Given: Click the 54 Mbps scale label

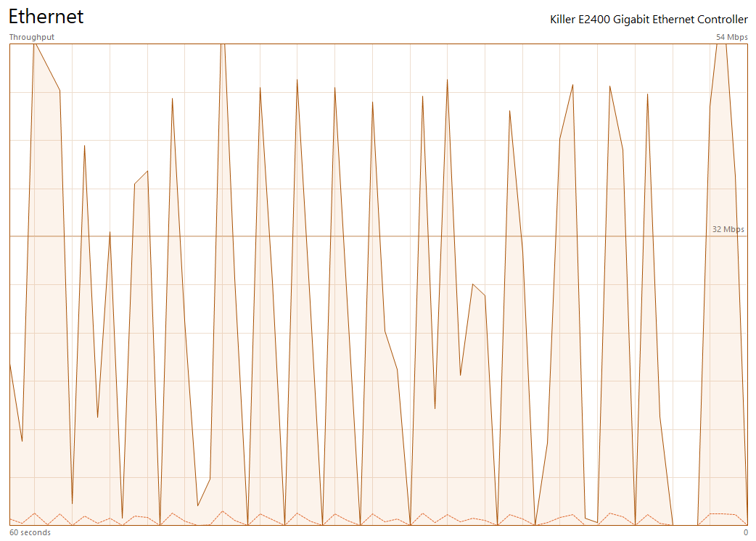Looking at the screenshot, I should [731, 36].
